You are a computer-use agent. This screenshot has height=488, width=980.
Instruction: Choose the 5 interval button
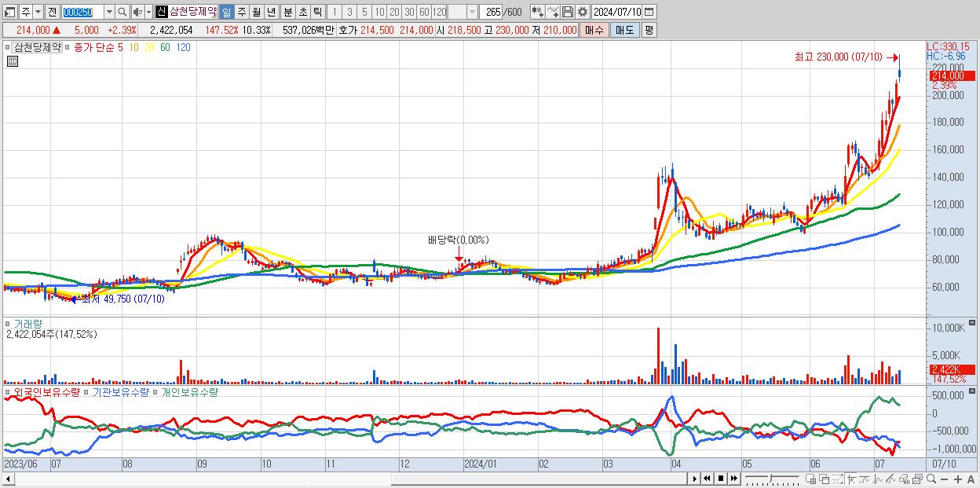coord(364,12)
